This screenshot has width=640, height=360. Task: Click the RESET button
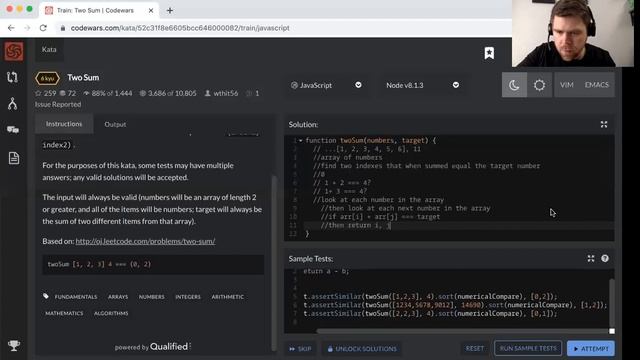475,349
